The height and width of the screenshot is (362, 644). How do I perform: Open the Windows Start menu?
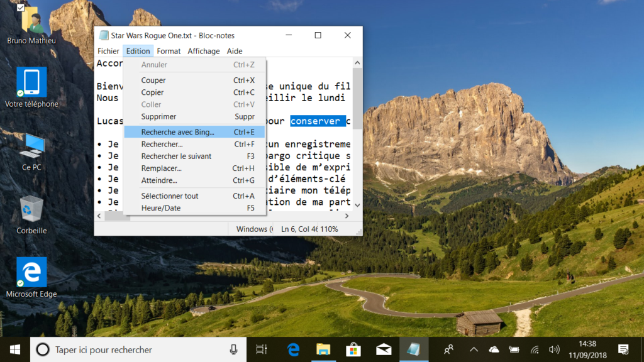tap(15, 349)
